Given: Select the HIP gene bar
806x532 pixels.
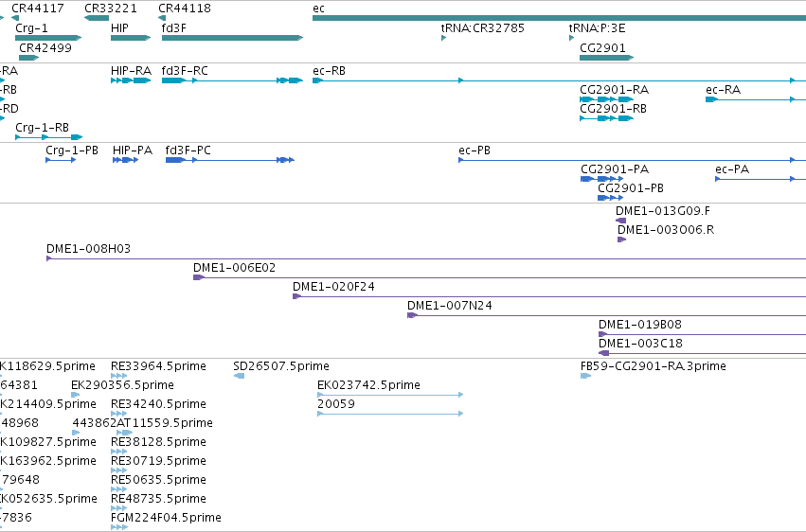Looking at the screenshot, I should [x=131, y=38].
